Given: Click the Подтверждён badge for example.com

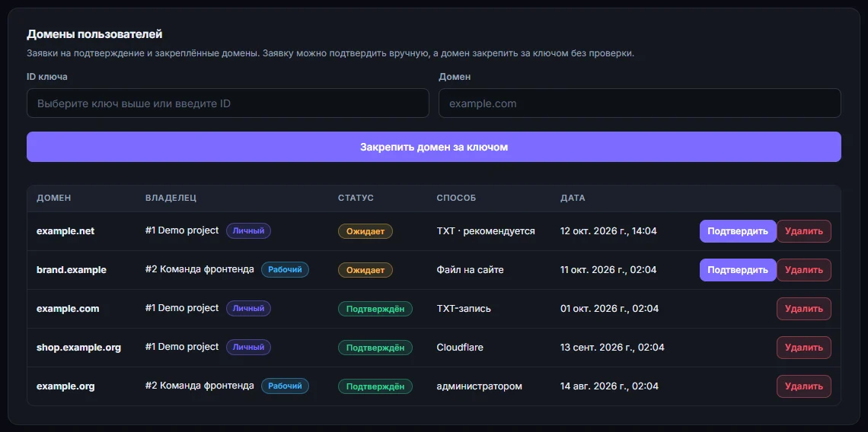Looking at the screenshot, I should pos(375,309).
